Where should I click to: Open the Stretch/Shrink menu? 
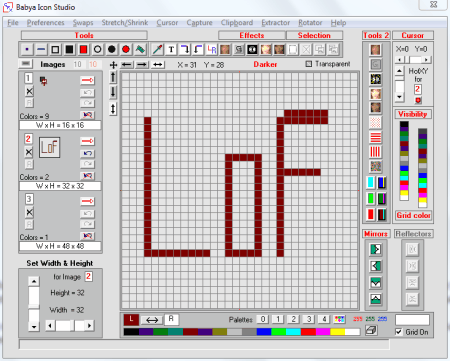coord(125,23)
